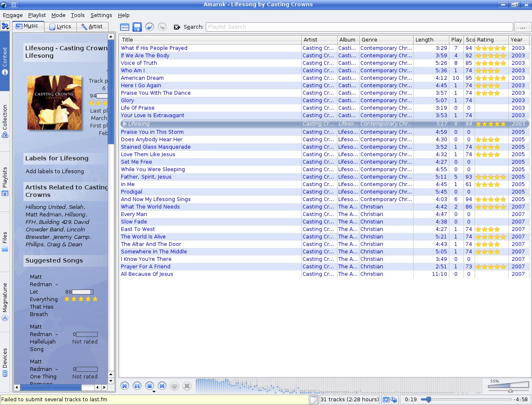Screen dimensions: 532x405
Task: Open the Tools menu
Action: click(78, 15)
